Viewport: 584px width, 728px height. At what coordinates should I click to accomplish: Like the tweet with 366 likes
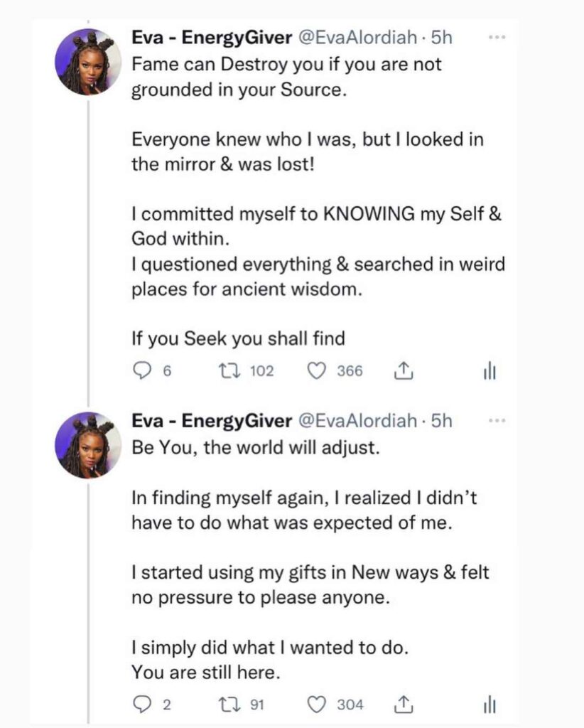click(x=316, y=371)
